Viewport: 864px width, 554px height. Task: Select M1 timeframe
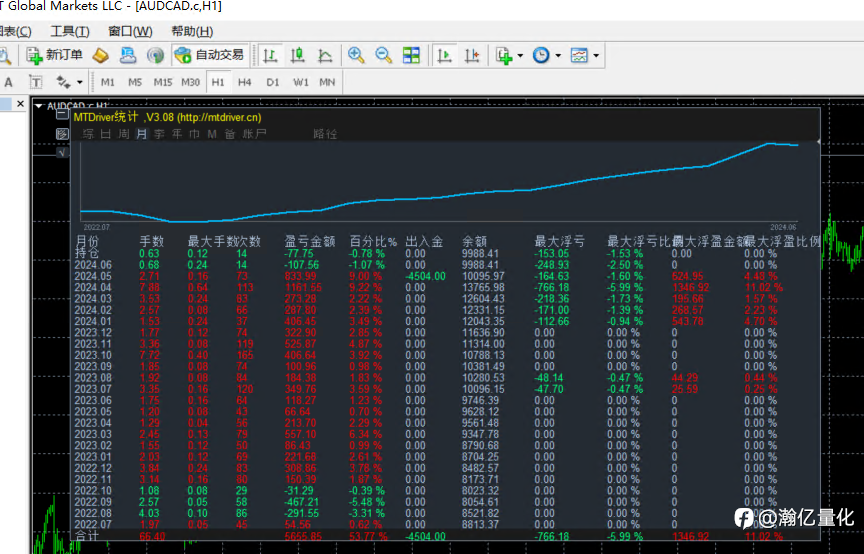[x=107, y=82]
